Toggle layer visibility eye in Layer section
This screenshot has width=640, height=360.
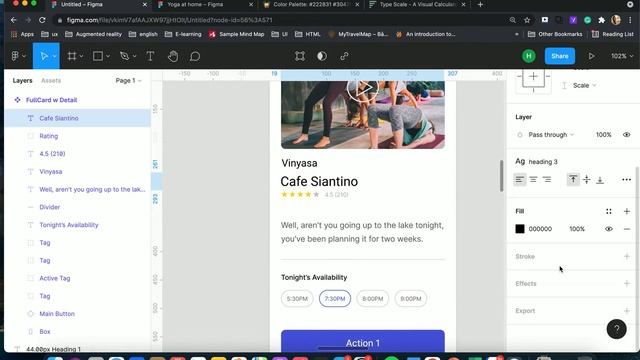click(x=627, y=135)
